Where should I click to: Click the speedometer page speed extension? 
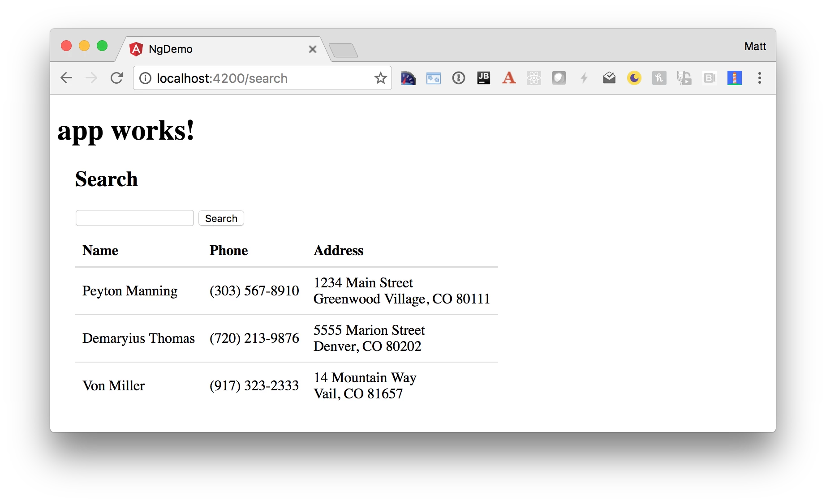coord(408,78)
